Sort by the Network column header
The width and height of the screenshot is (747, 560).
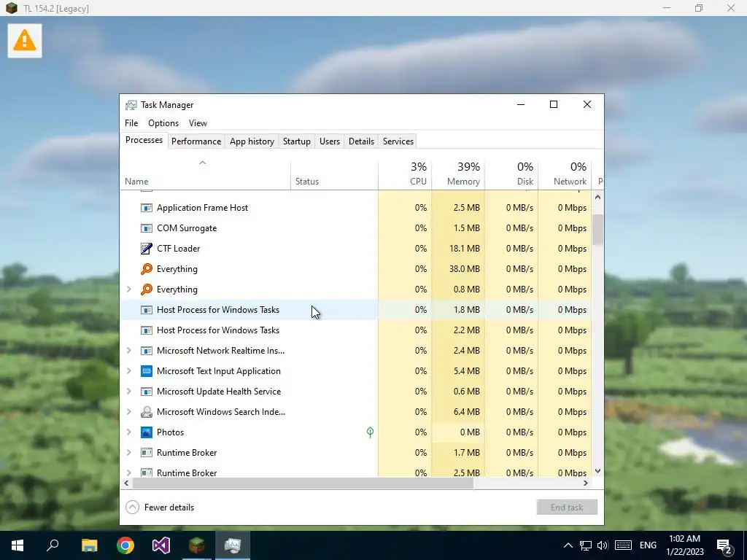coord(565,174)
